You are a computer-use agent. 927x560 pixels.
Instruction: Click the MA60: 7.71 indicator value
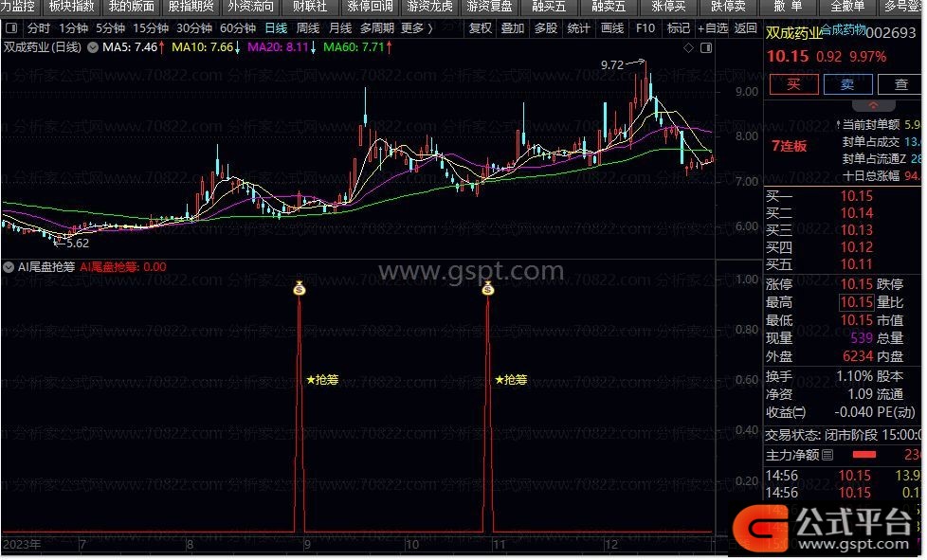click(x=354, y=47)
